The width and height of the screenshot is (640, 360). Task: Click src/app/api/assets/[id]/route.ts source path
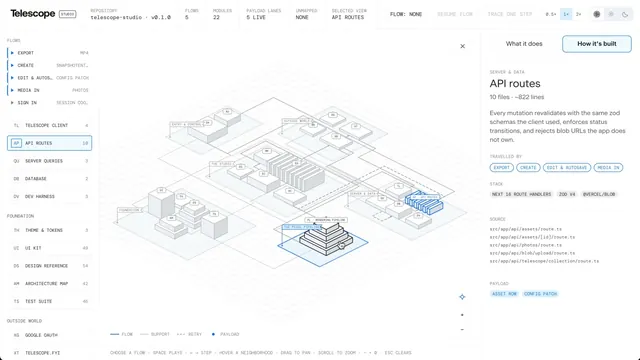532,237
